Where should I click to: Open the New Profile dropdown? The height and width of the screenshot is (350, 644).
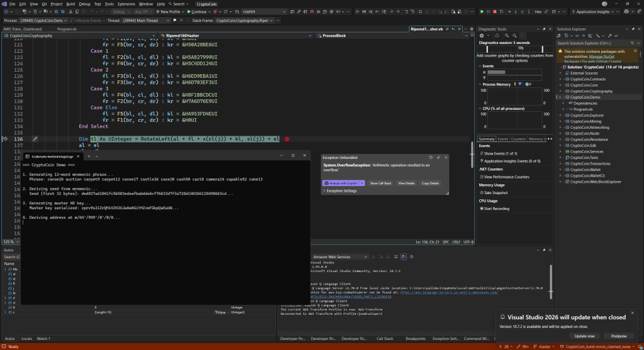point(170,12)
